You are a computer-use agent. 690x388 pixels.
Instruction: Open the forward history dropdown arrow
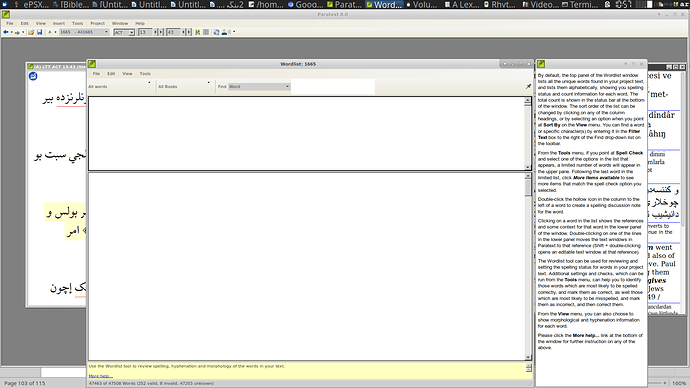[x=23, y=32]
